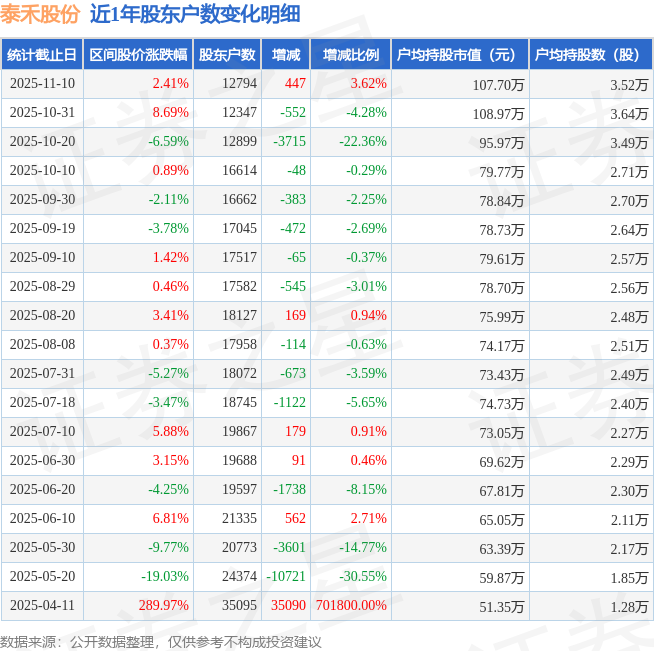Click the market value 69.62万
This screenshot has height=651, width=654.
pos(502,462)
